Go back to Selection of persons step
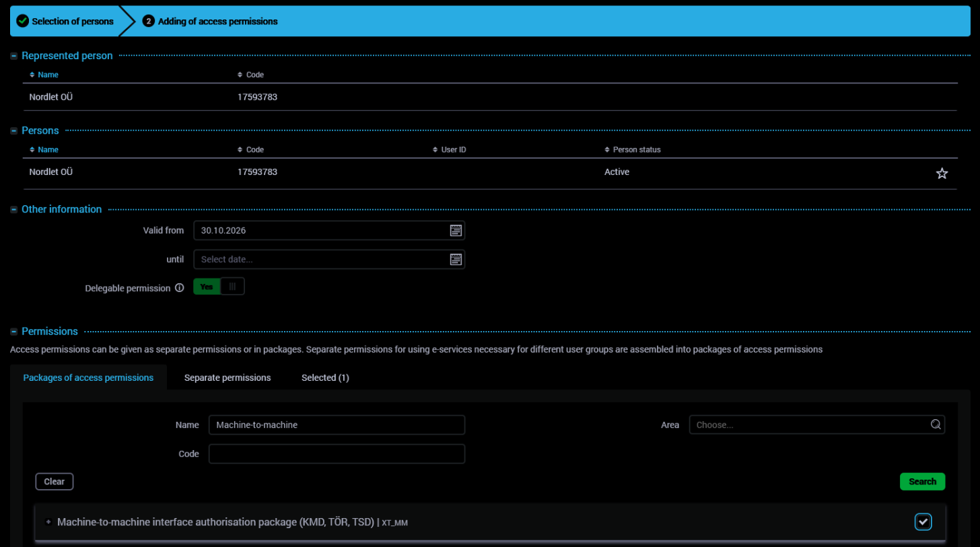 point(65,22)
